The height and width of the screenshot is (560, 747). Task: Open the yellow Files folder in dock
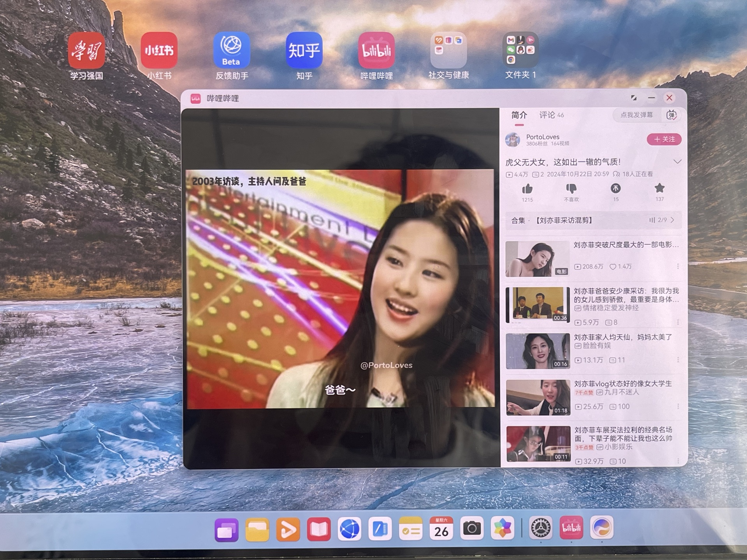coord(257,530)
